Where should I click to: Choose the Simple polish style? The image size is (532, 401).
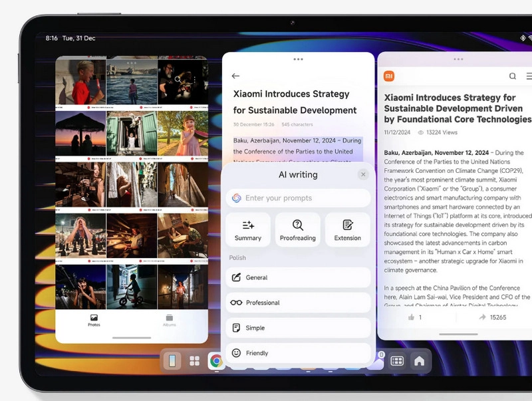(298, 328)
